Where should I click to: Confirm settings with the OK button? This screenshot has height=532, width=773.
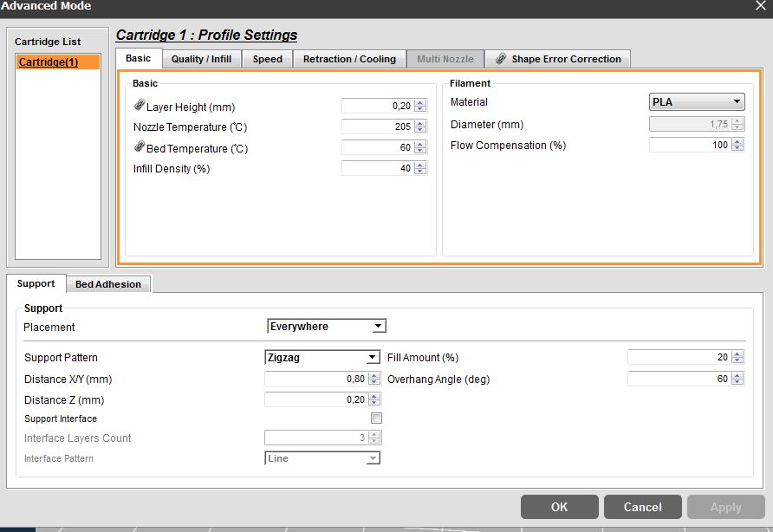[559, 507]
